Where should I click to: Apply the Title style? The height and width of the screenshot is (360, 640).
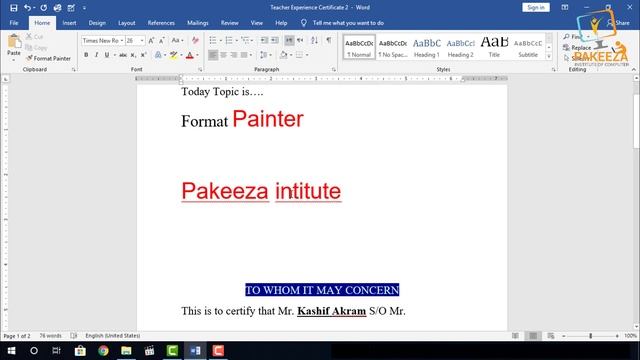click(494, 47)
